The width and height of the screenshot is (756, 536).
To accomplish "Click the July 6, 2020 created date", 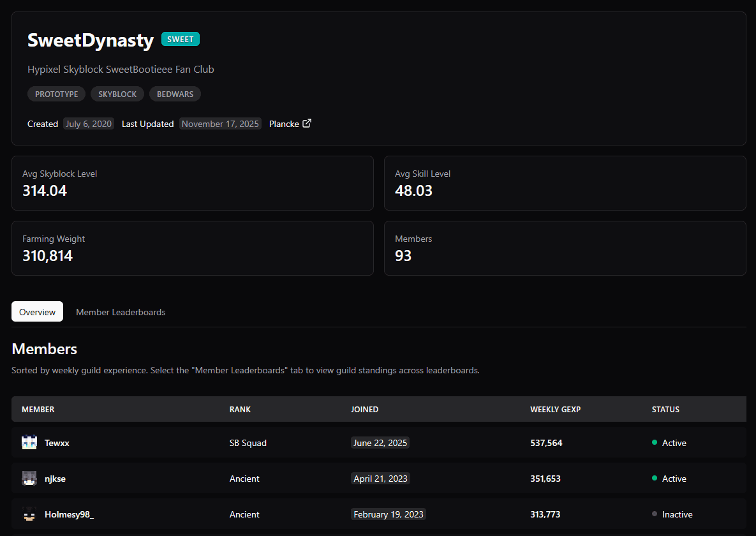I will point(89,124).
